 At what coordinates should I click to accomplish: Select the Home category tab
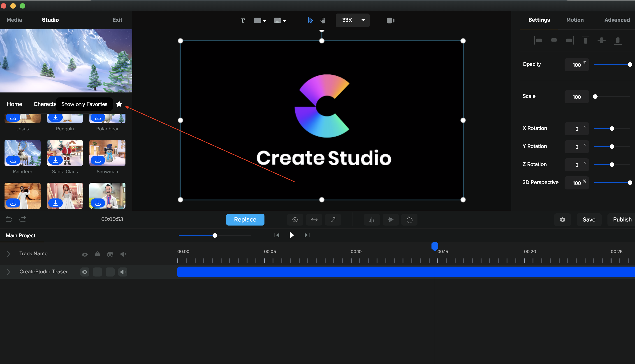pos(14,104)
